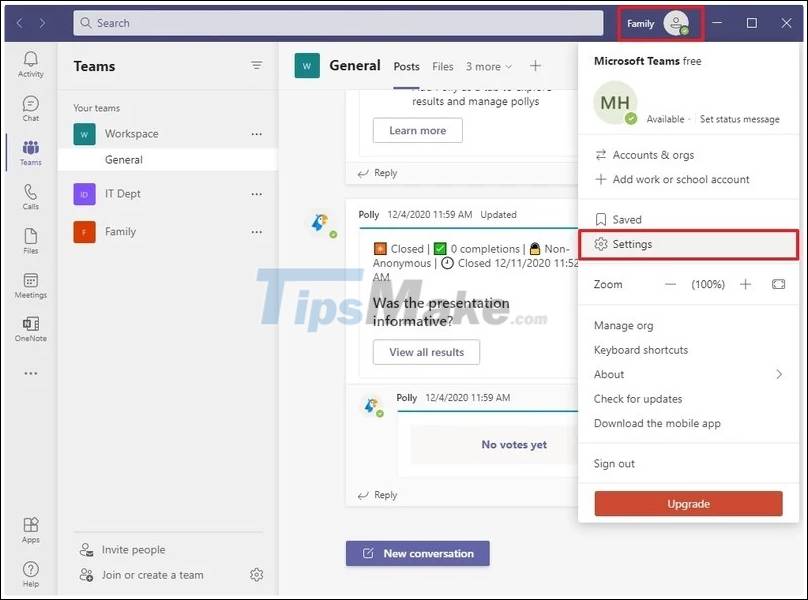Increase zoom with the plus icon
The image size is (808, 600).
coord(745,284)
